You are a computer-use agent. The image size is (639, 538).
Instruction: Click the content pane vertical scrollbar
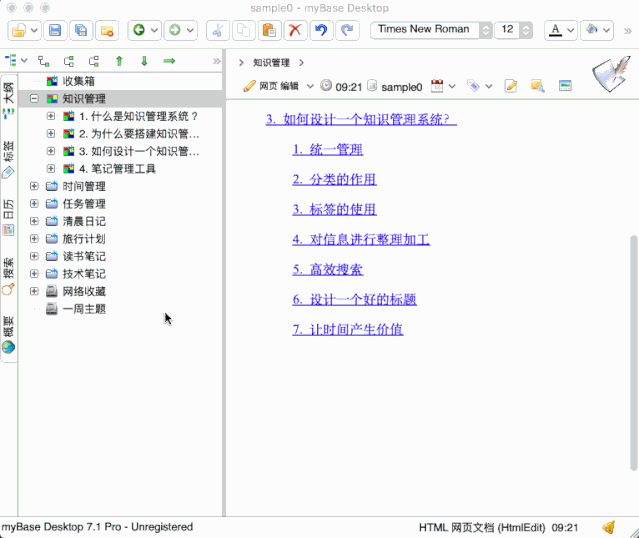pos(634,353)
